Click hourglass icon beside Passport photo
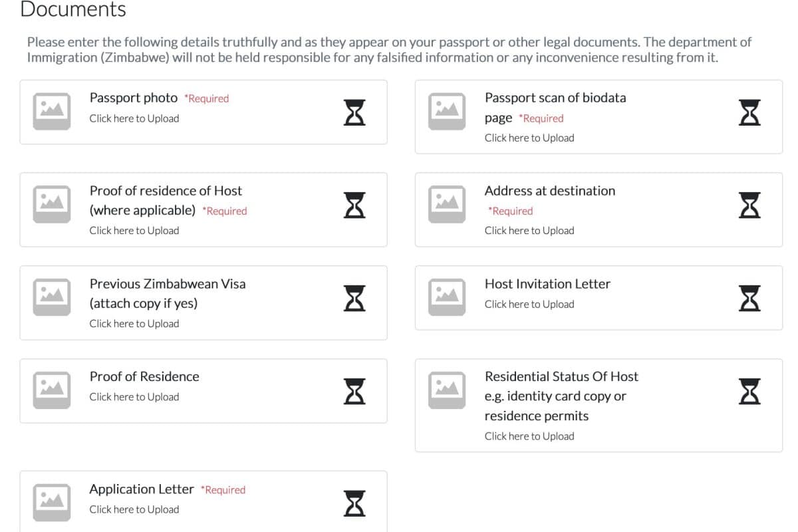Image resolution: width=798 pixels, height=532 pixels. tap(354, 112)
